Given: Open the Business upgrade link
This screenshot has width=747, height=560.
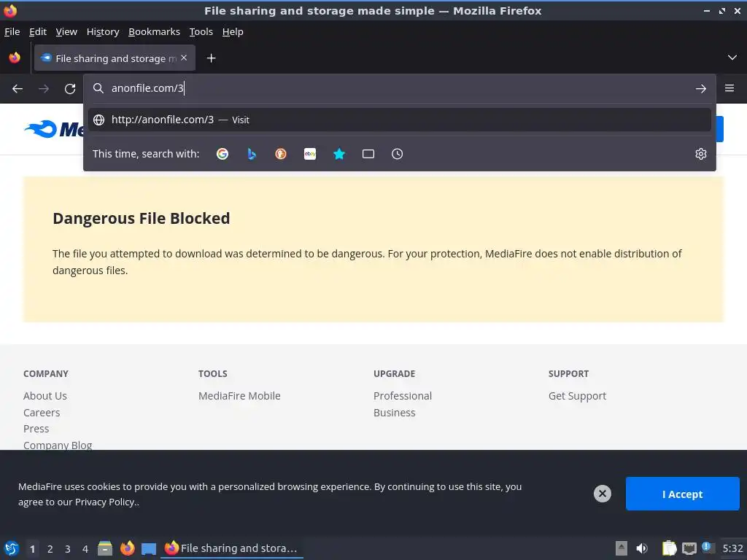Looking at the screenshot, I should pos(394,413).
